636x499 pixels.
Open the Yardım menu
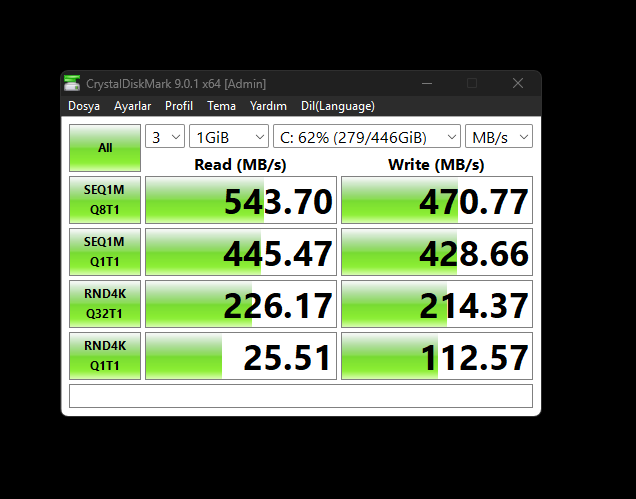268,106
